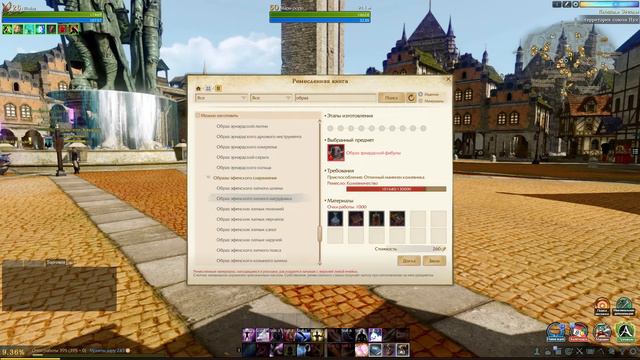Open the crossed-swords system menu icon
Screen dimensions: 640x360
pyautogui.click(x=580, y=351)
